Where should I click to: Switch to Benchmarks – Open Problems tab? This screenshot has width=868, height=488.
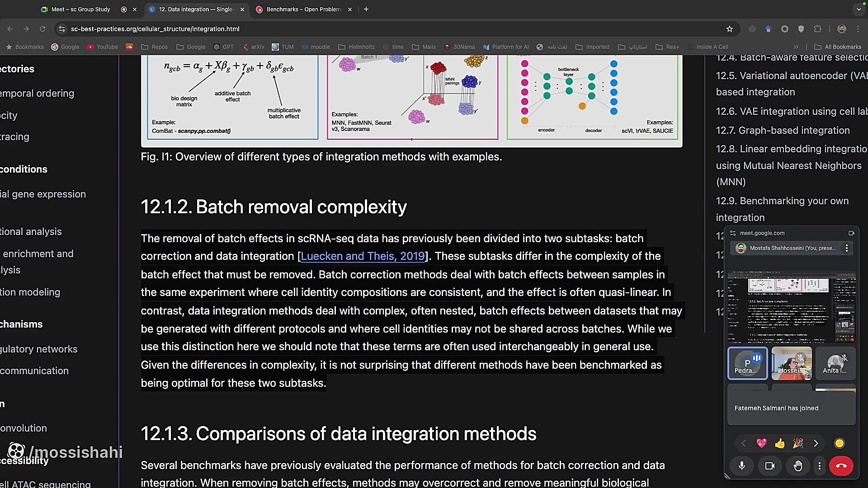coord(303,9)
